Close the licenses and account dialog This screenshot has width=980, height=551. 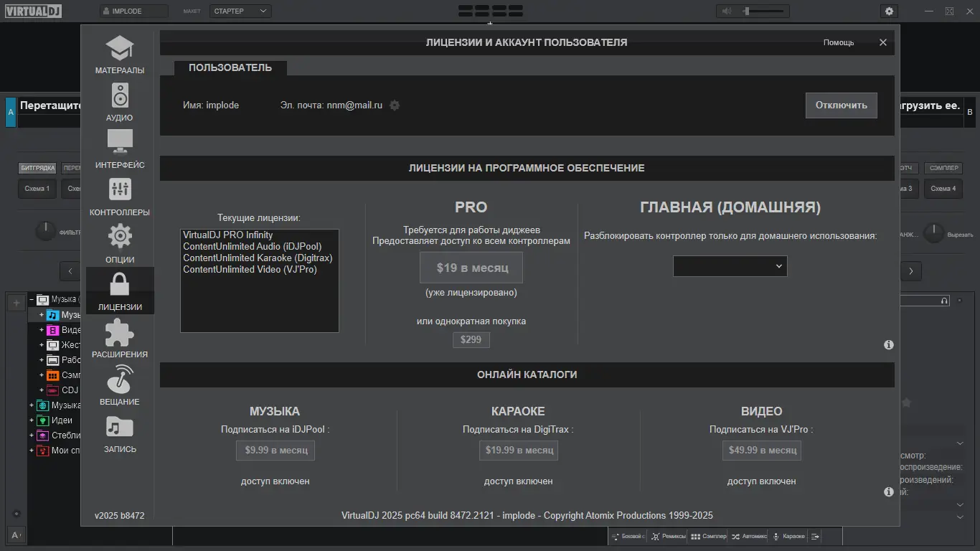883,42
